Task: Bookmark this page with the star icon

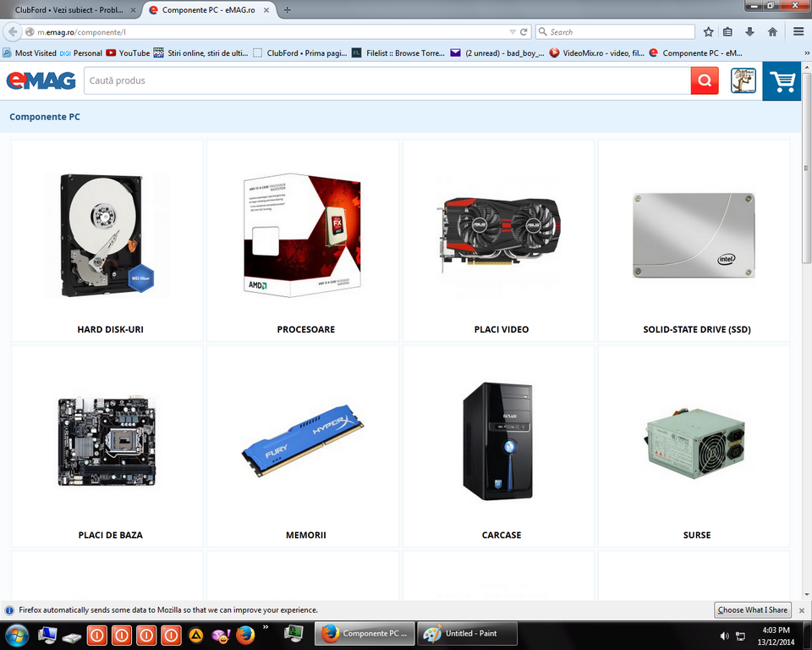Action: click(x=709, y=32)
